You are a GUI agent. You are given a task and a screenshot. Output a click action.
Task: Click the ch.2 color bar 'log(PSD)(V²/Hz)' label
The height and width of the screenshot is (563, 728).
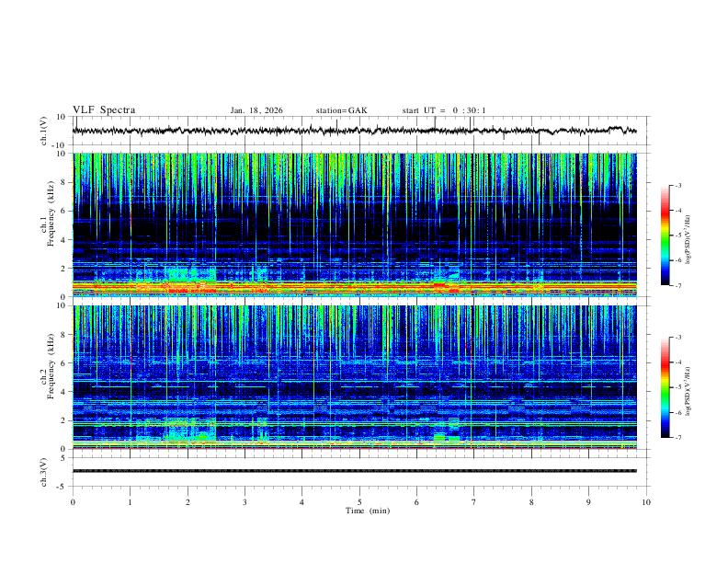tap(688, 391)
